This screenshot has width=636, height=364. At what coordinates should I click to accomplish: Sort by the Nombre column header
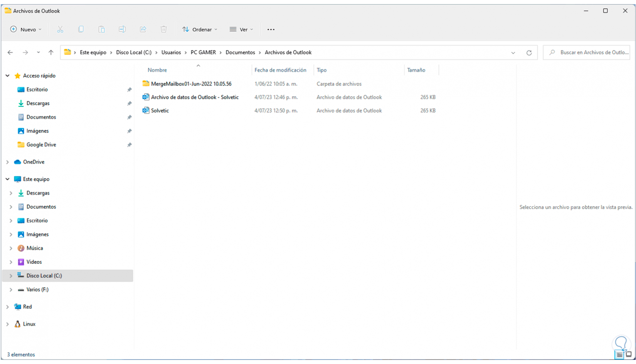[157, 70]
